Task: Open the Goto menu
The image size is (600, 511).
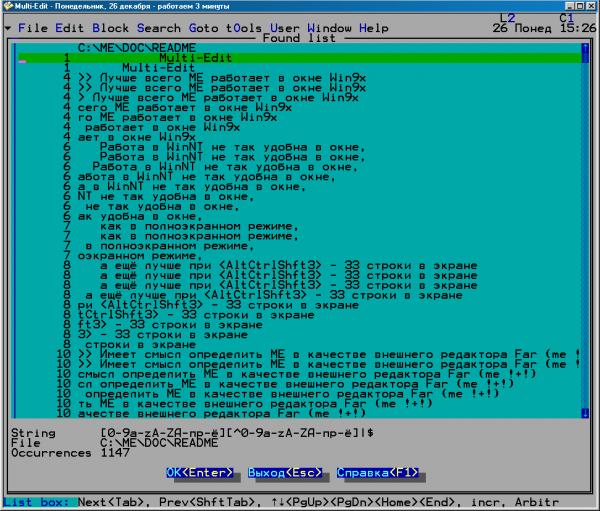Action: click(x=204, y=28)
